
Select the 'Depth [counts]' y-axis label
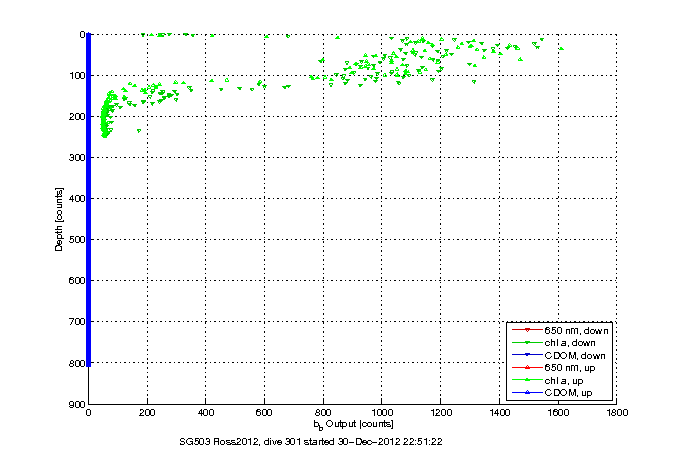tap(59, 219)
